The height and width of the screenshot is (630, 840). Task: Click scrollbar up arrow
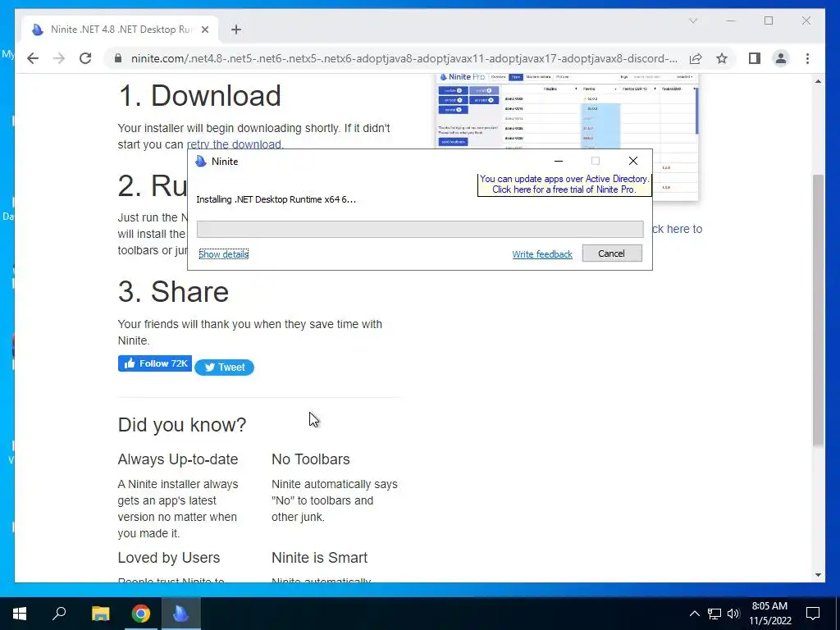pos(818,81)
